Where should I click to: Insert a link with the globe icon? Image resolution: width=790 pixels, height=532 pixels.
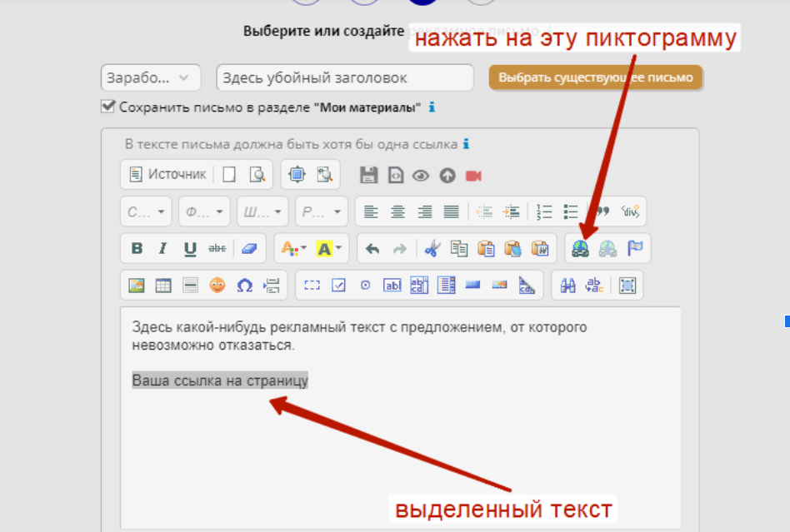[580, 249]
